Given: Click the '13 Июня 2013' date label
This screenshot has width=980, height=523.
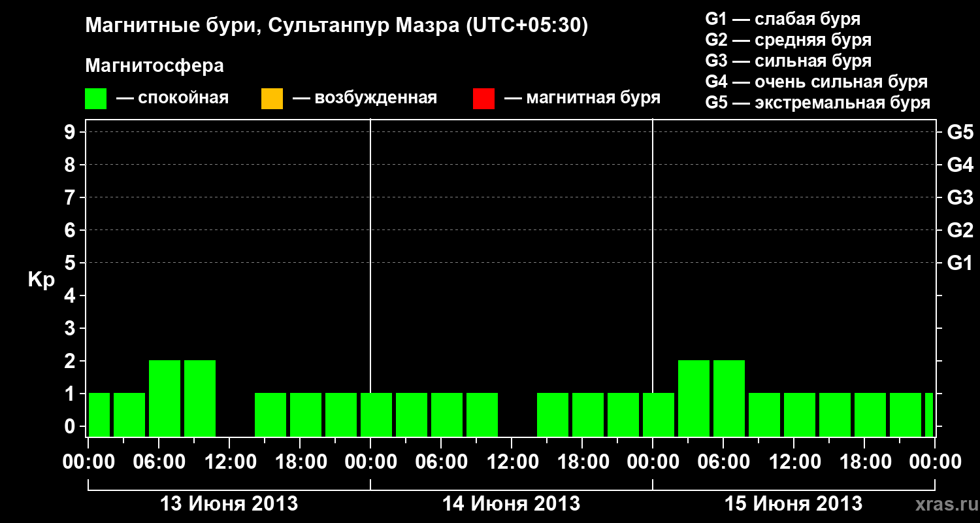Looking at the screenshot, I should point(229,504).
